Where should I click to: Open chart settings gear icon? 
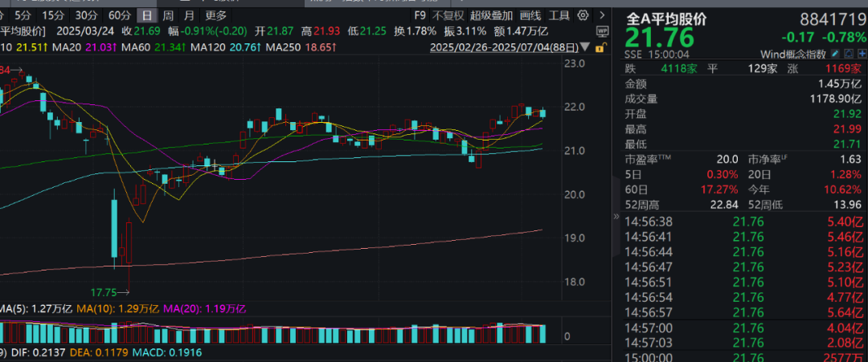click(583, 14)
